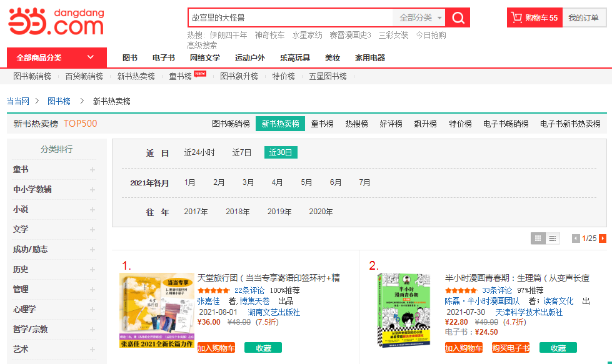Open the 图书 navigation menu

point(130,58)
